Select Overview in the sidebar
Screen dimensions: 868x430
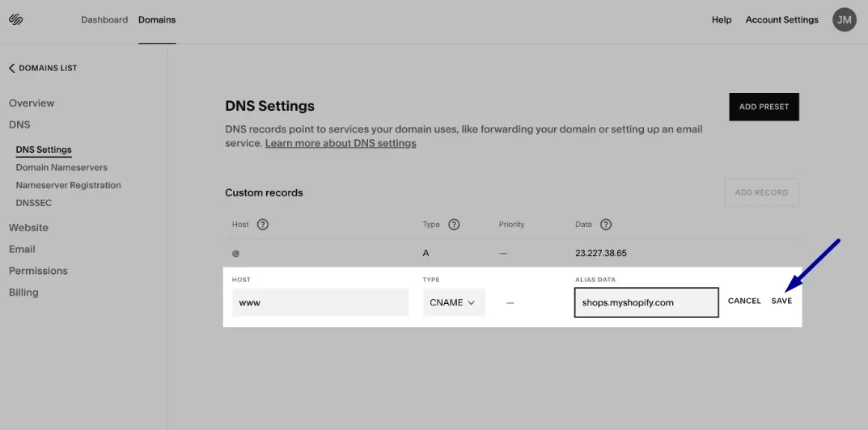pos(32,103)
